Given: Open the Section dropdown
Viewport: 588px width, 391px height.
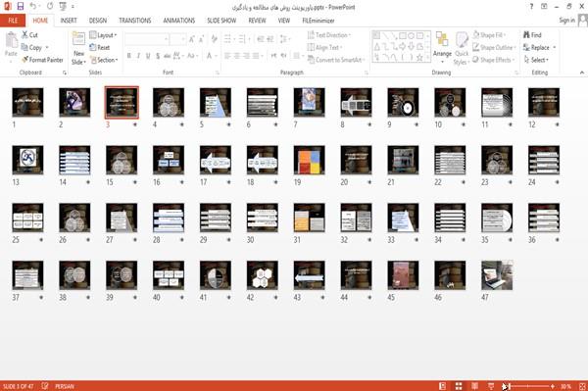Looking at the screenshot, I should coord(104,60).
